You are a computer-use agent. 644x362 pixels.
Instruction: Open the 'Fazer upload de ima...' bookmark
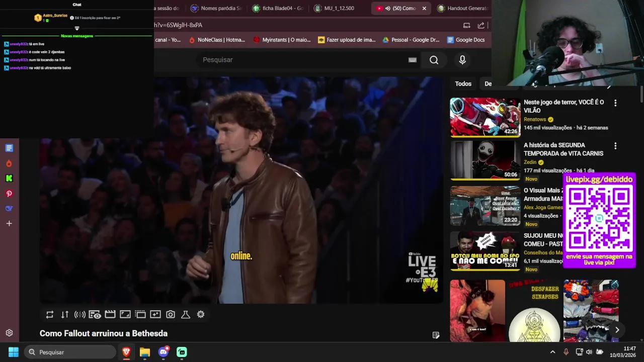[347, 40]
